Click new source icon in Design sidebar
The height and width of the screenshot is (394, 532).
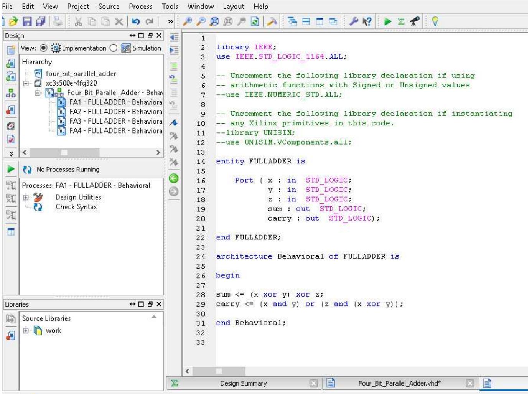tap(11, 49)
